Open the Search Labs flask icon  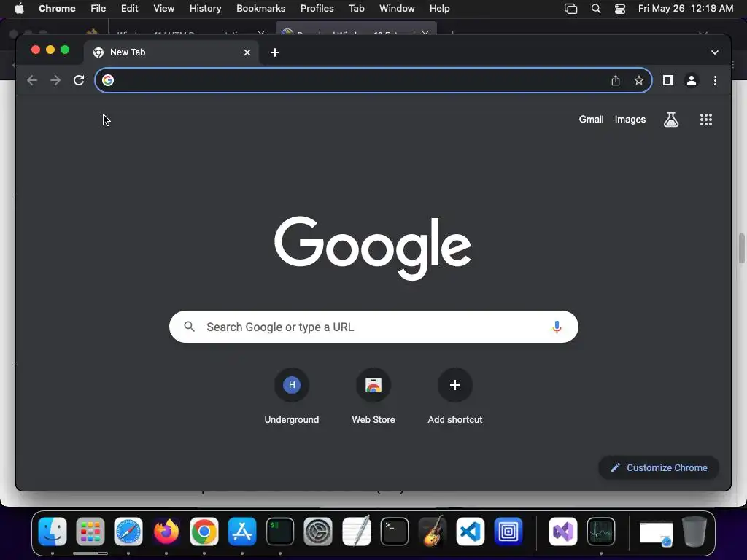(671, 120)
